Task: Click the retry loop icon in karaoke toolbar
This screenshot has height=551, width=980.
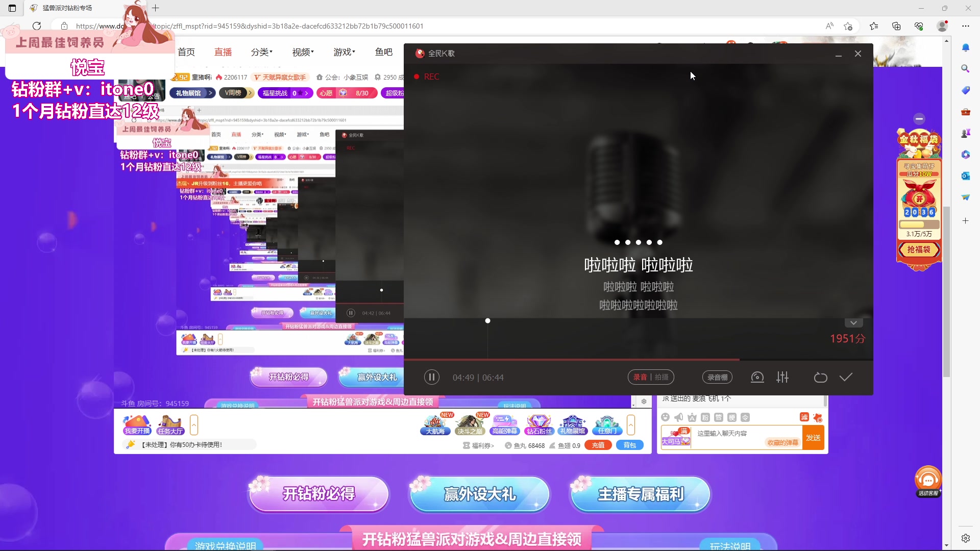Action: pyautogui.click(x=820, y=378)
